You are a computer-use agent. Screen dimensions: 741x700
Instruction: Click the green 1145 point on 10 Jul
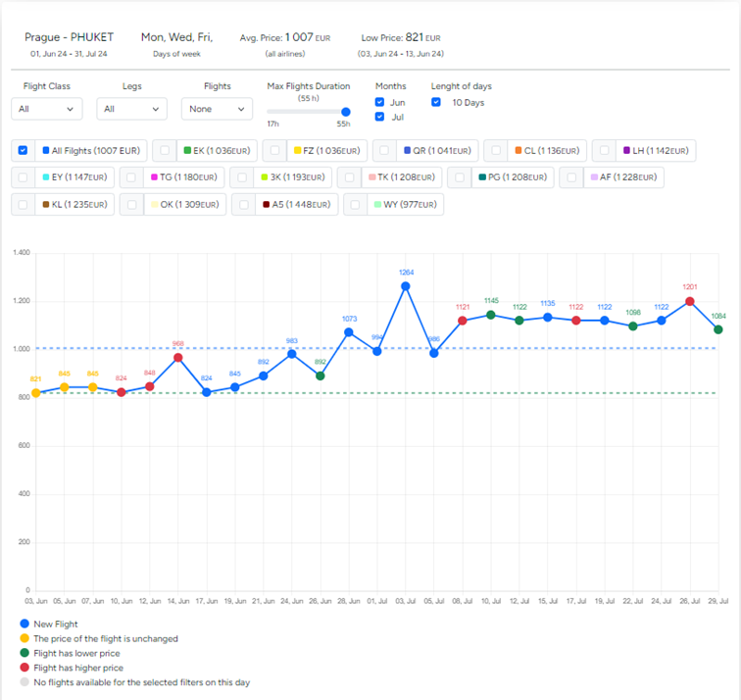click(490, 315)
